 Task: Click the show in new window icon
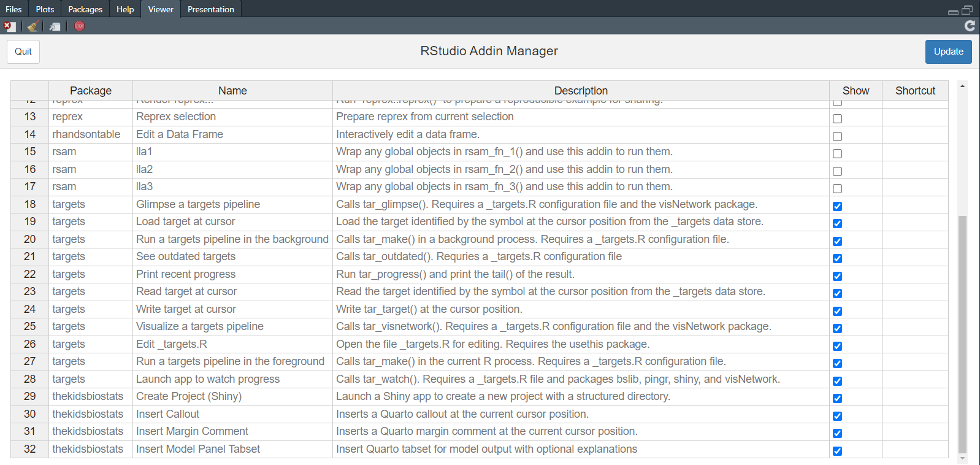click(x=55, y=26)
